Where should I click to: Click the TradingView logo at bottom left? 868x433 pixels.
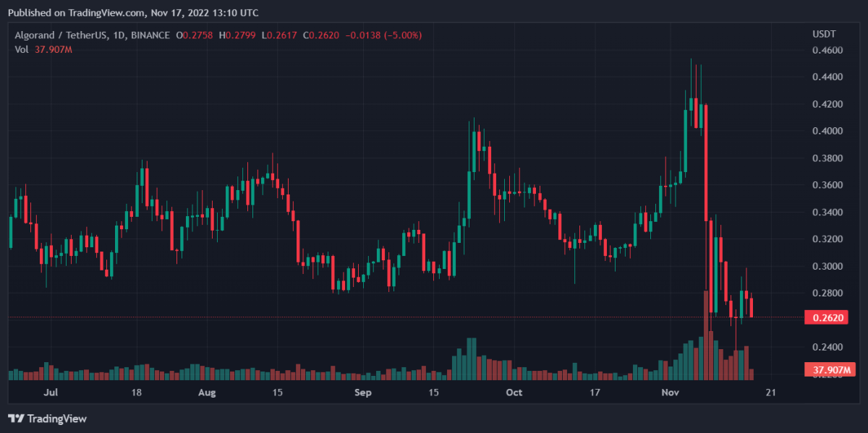tap(47, 419)
